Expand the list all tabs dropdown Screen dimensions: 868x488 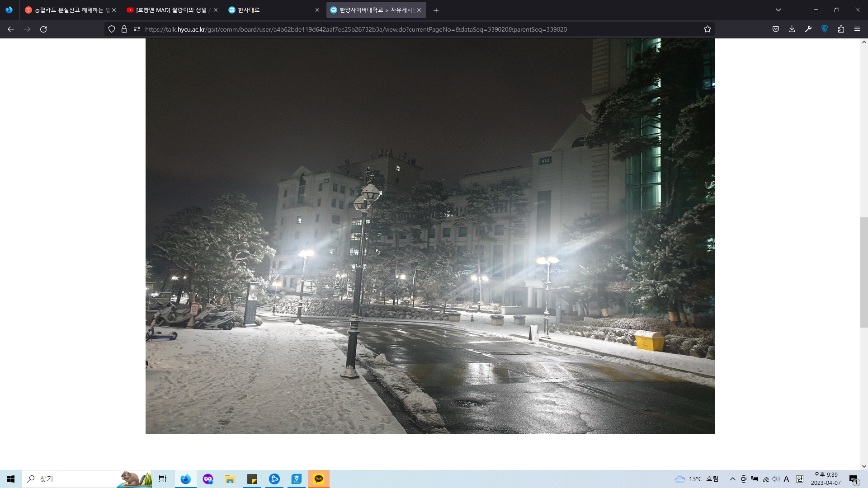pyautogui.click(x=778, y=10)
